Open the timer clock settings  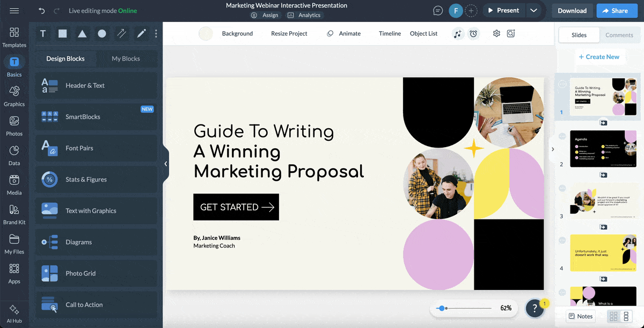click(x=473, y=34)
